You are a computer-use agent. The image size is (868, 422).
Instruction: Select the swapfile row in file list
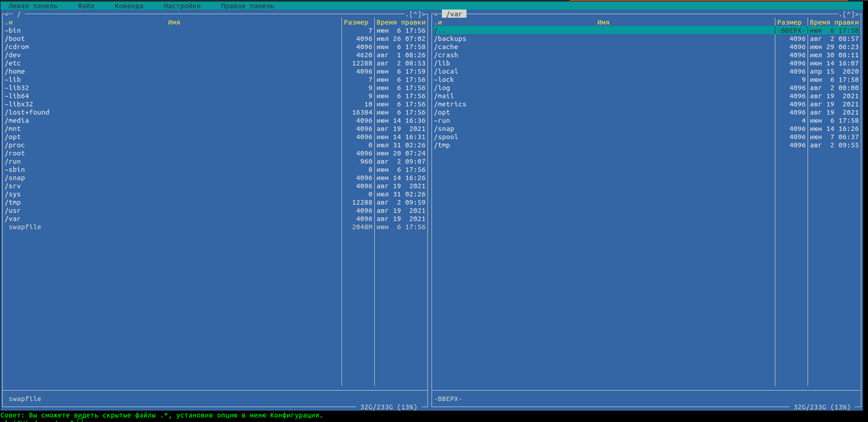pyautogui.click(x=215, y=227)
